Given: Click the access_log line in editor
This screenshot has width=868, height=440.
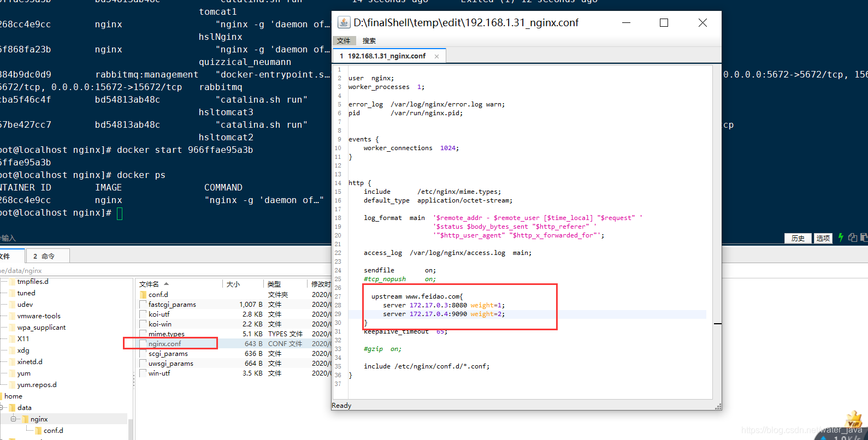Looking at the screenshot, I should 447,253.
